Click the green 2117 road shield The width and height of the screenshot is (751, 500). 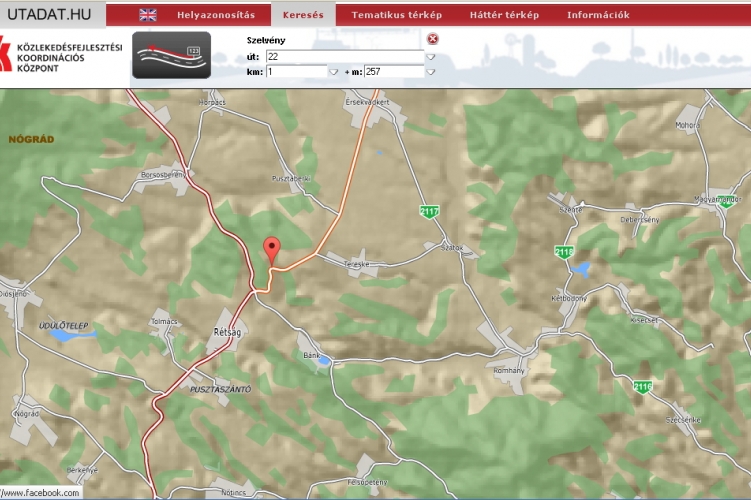coord(430,211)
